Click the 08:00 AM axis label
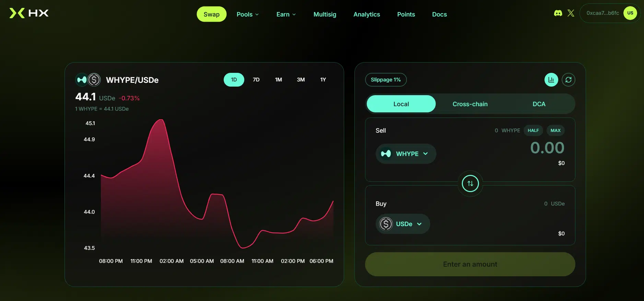The height and width of the screenshot is (301, 644). click(232, 261)
